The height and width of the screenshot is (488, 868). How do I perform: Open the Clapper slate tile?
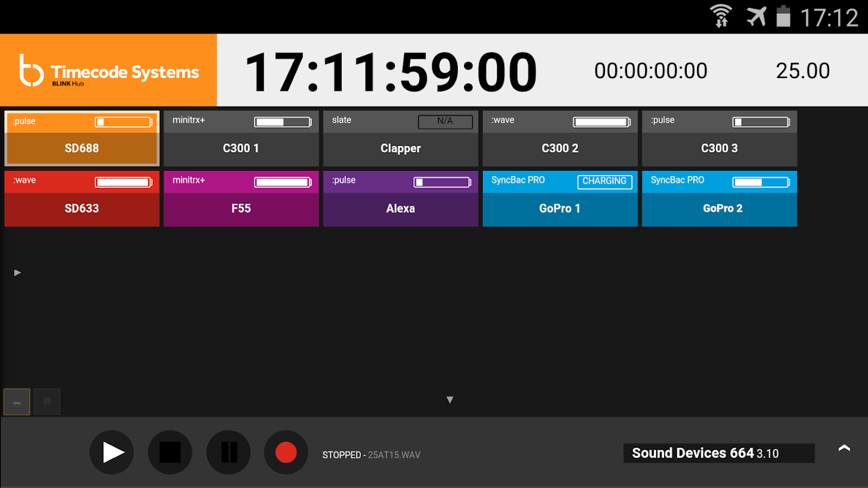[400, 138]
